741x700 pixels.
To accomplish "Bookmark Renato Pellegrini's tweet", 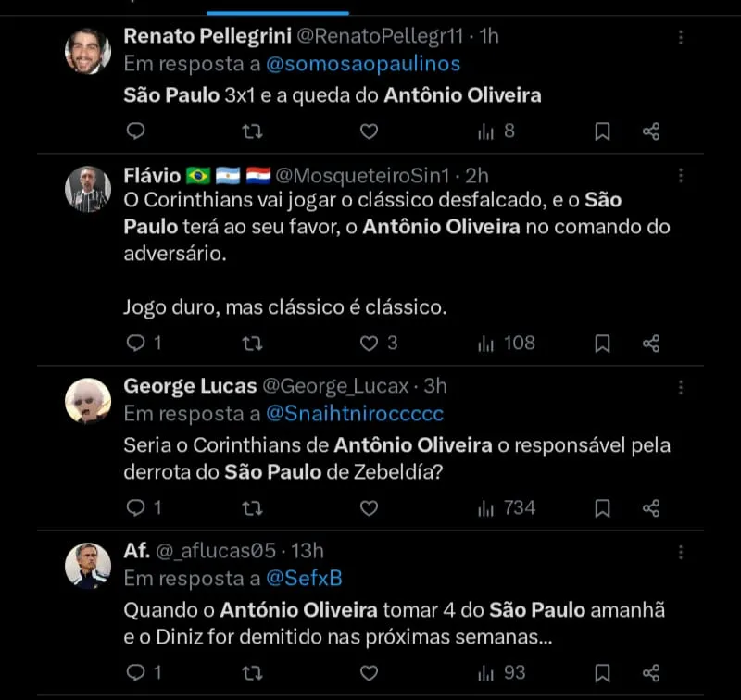I will [x=602, y=131].
